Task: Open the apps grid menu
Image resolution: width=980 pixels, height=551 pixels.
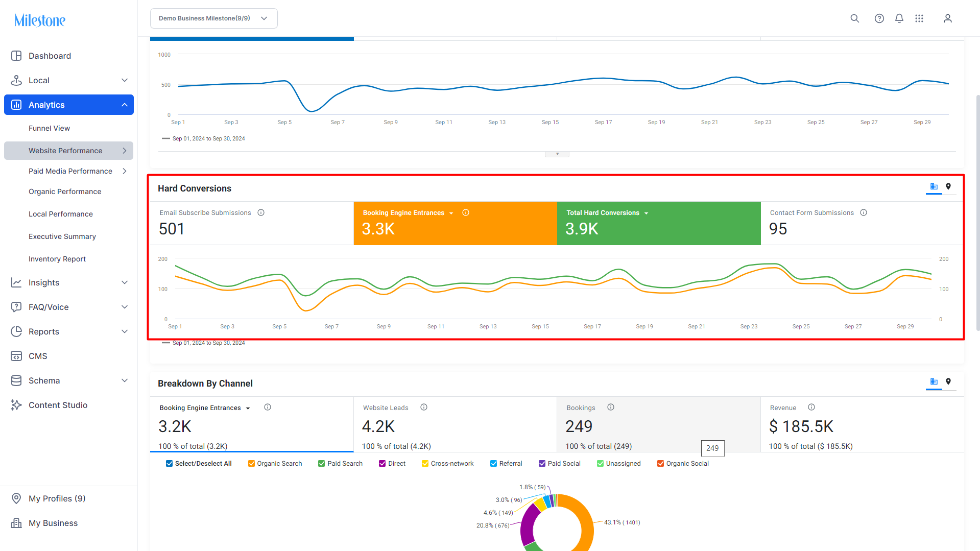Action: [x=919, y=18]
